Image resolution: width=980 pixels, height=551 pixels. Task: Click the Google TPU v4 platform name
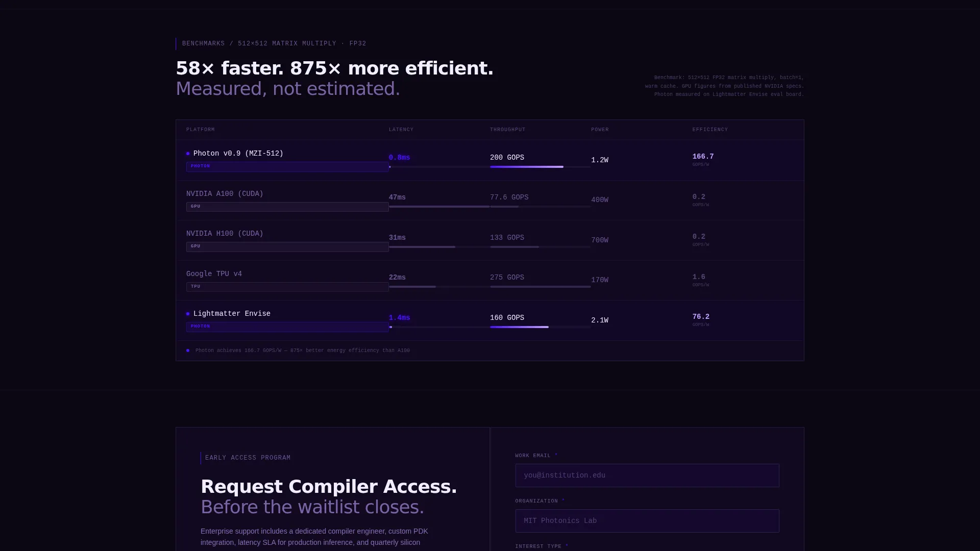point(214,274)
